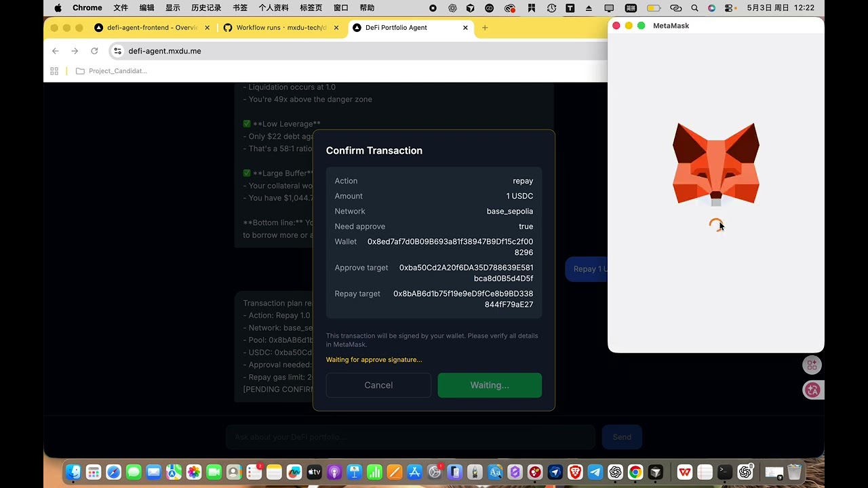Open the 书签 menu

coord(240,8)
